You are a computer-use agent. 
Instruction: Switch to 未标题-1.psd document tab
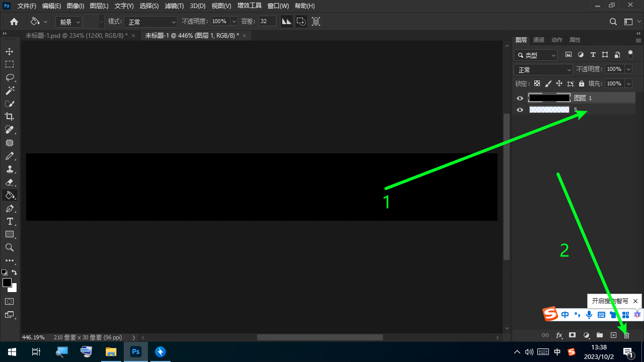pyautogui.click(x=76, y=36)
